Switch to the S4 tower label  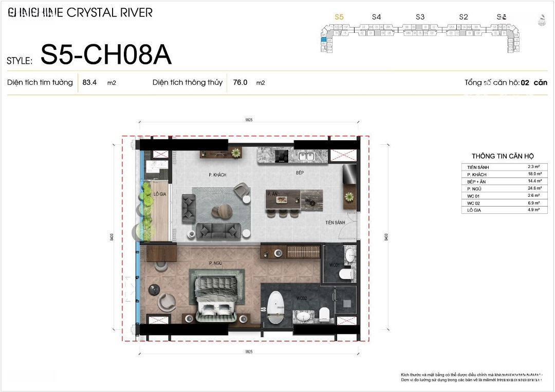376,17
